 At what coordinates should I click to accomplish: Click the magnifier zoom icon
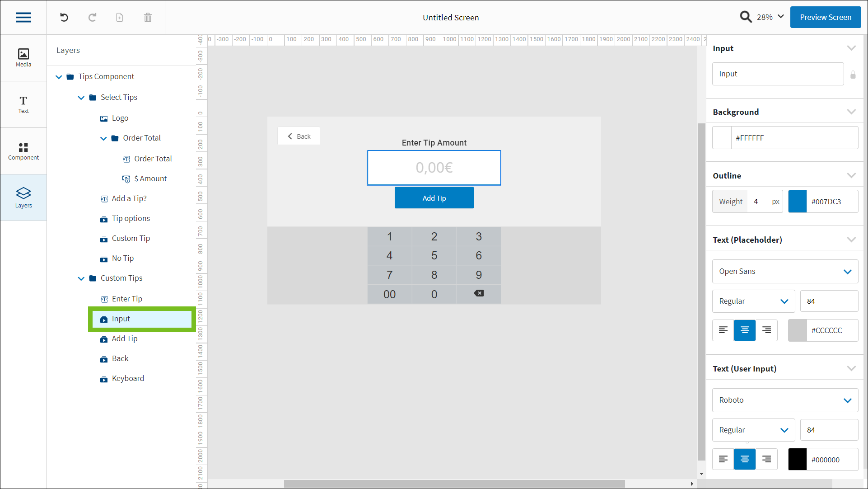(746, 17)
